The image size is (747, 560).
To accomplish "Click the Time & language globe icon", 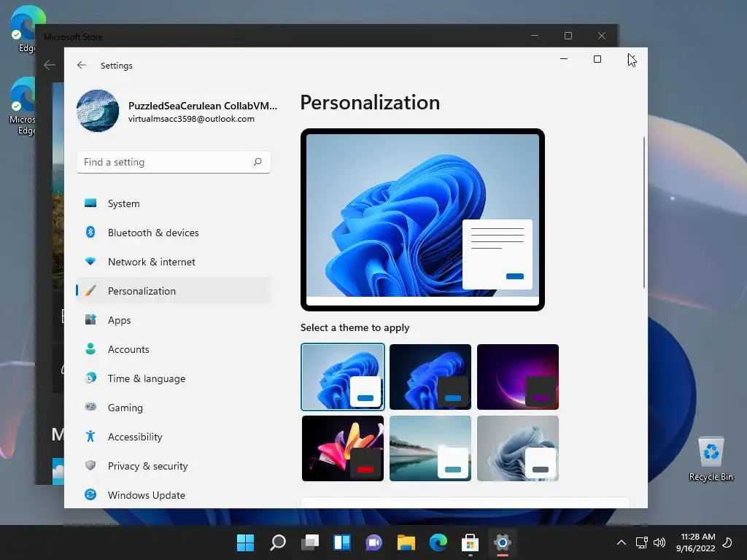I will pos(90,378).
